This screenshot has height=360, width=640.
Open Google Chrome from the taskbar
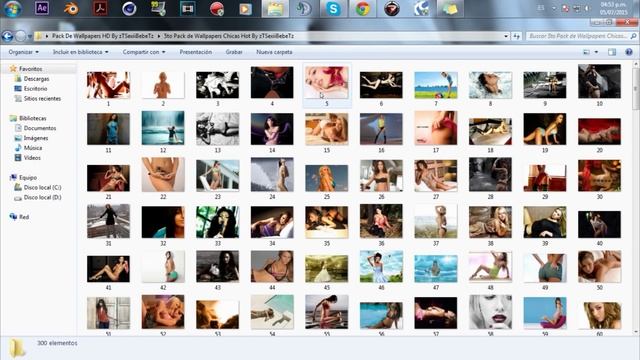[x=363, y=9]
